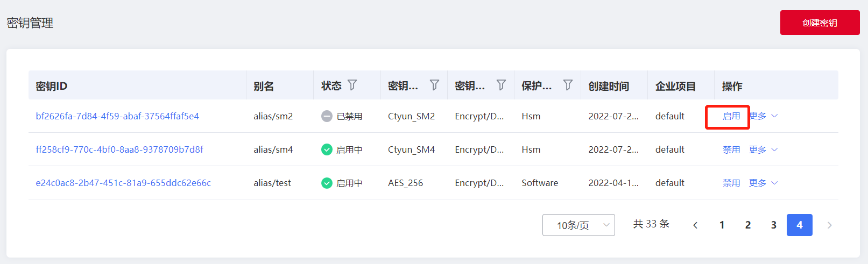The image size is (868, 264).
Task: Click the AES_256 cell
Action: click(x=405, y=183)
